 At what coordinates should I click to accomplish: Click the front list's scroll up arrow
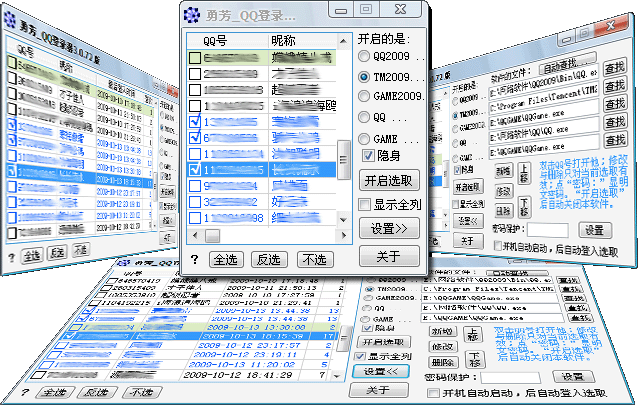[343, 41]
